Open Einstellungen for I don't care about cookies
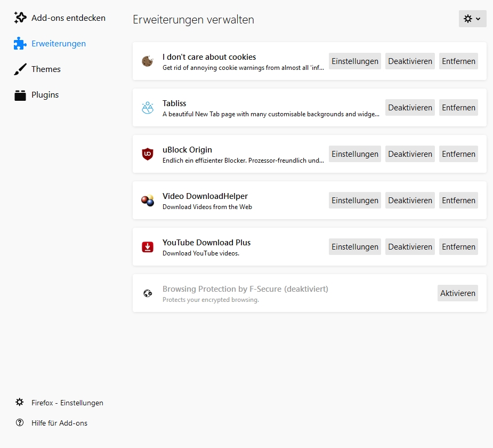The image size is (493, 448). click(354, 61)
